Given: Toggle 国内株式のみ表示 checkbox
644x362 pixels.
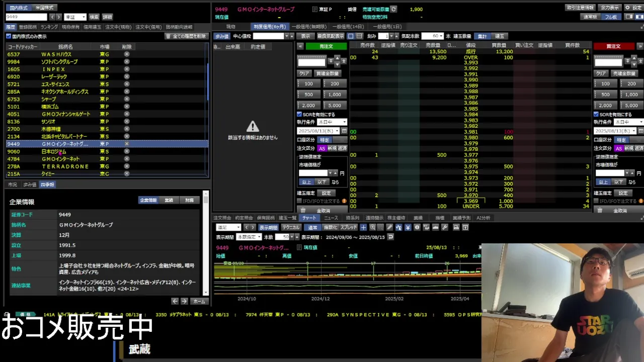Looking at the screenshot, I should [x=9, y=36].
